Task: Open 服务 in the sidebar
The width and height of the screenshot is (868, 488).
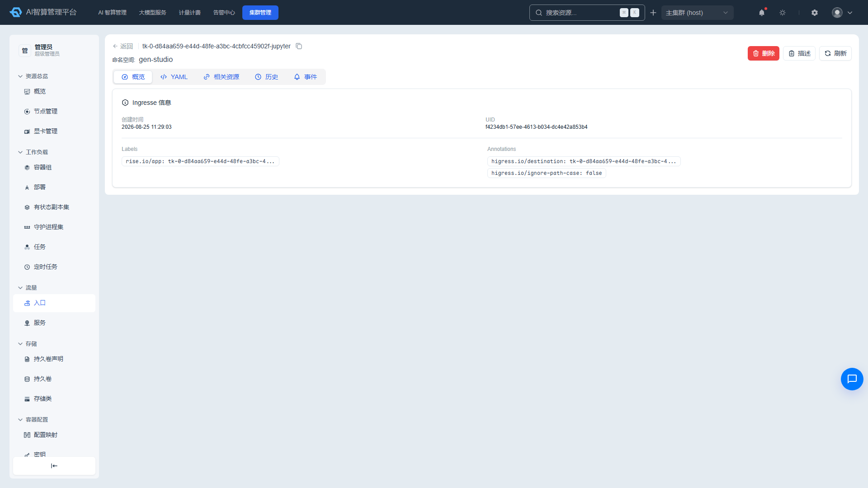Action: (x=54, y=323)
